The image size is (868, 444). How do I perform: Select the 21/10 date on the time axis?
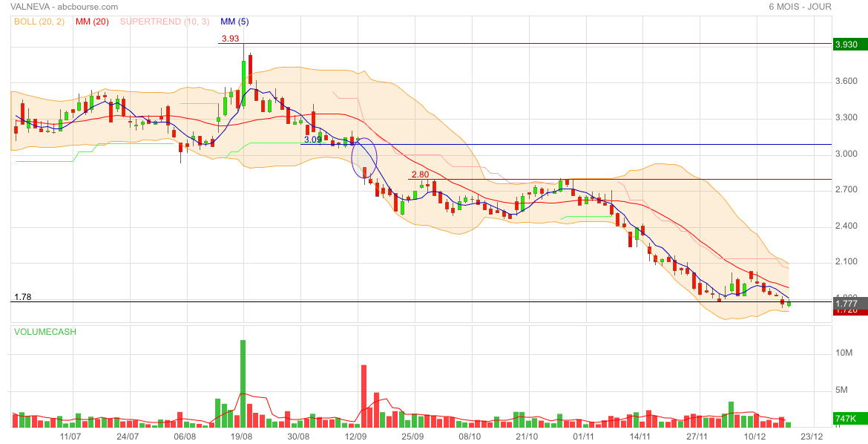coord(527,437)
